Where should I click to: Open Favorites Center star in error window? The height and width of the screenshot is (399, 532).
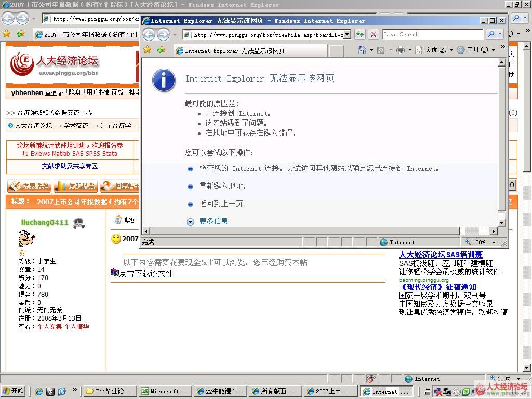click(x=147, y=50)
